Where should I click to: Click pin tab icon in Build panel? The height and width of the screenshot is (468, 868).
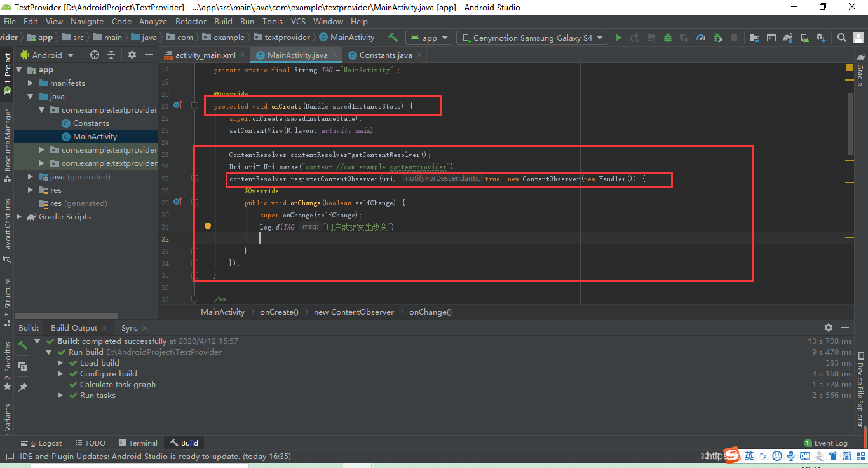(x=23, y=387)
